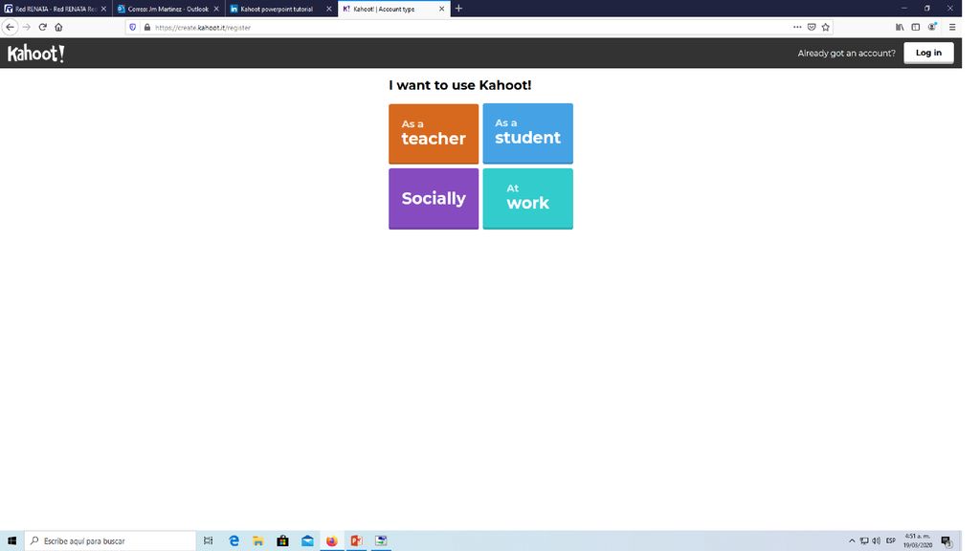Viewport: 980px width, 551px height.
Task: Show hidden system tray icons
Action: click(851, 540)
